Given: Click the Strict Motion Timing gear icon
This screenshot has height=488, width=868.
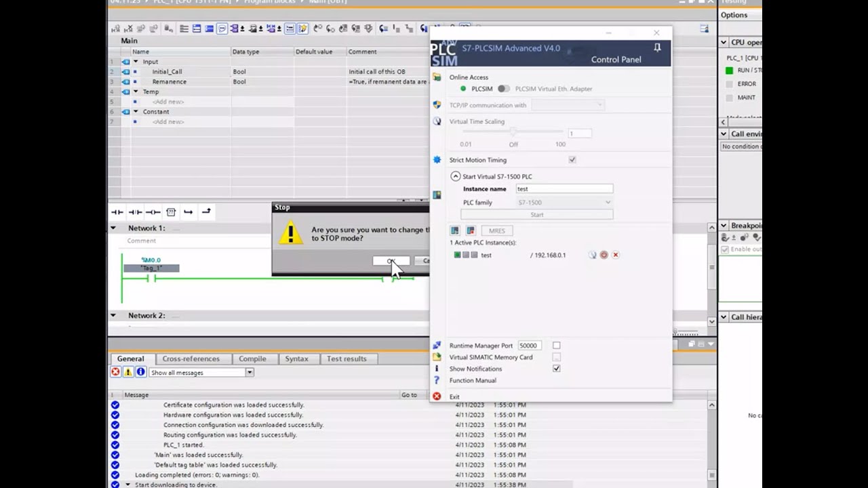Looking at the screenshot, I should (x=437, y=160).
